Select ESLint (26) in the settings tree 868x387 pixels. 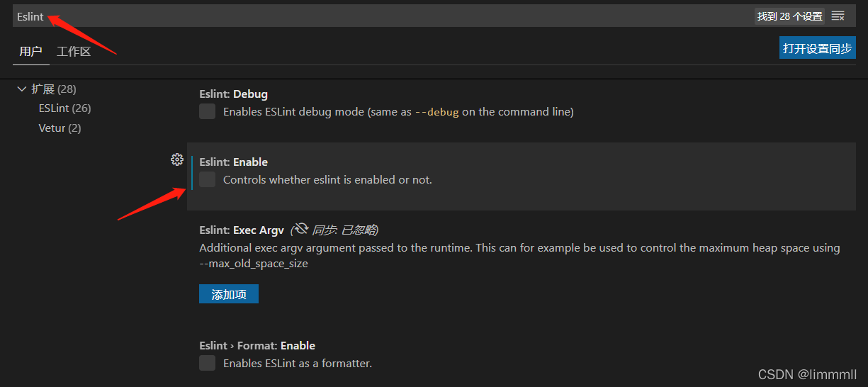coord(64,108)
